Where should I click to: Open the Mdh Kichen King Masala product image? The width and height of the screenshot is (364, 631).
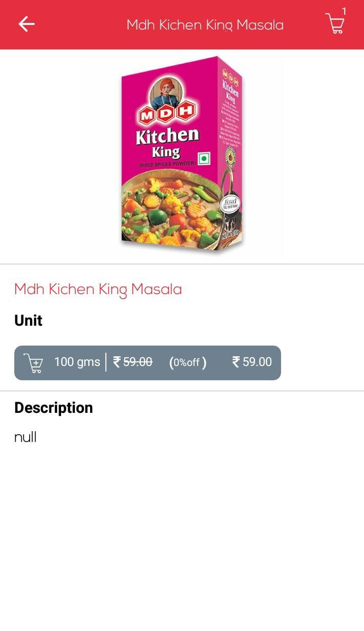pyautogui.click(x=182, y=155)
